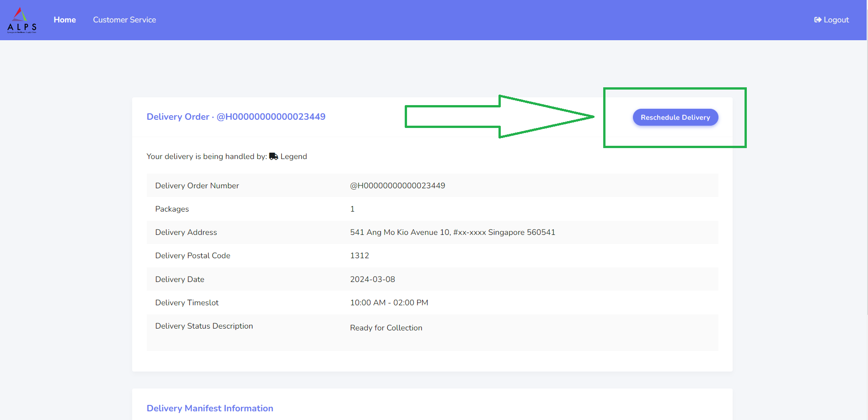This screenshot has width=868, height=420.
Task: Open the Home menu item
Action: pyautogui.click(x=64, y=20)
